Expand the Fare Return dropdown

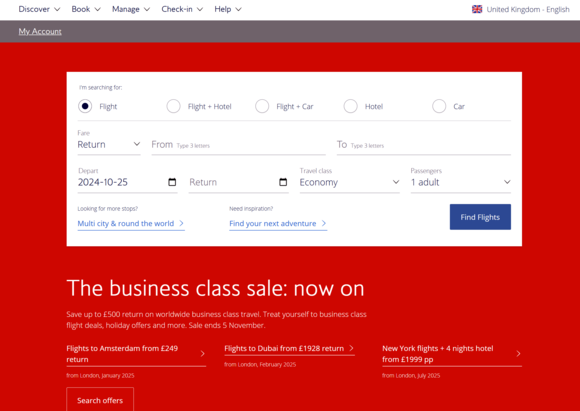click(x=109, y=144)
